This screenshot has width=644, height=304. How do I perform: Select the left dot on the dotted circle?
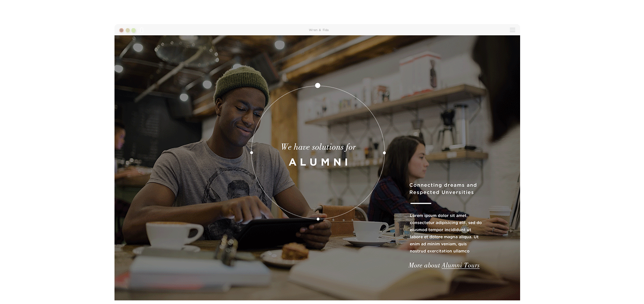251,152
